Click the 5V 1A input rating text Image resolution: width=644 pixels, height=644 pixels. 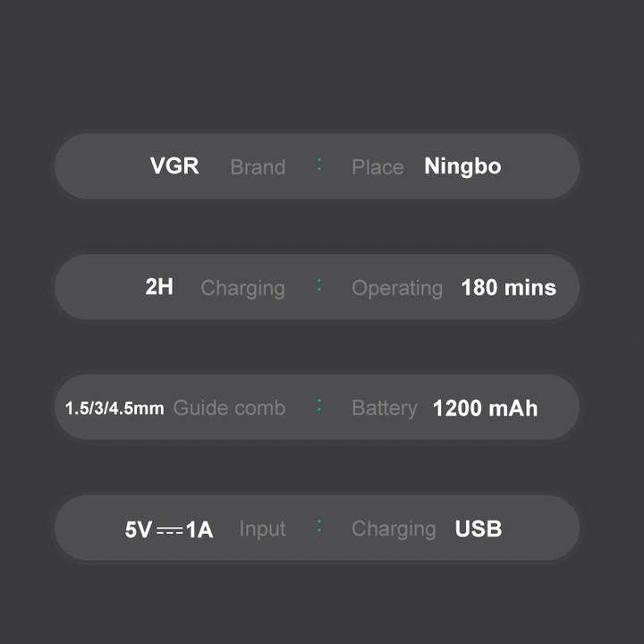point(169,530)
